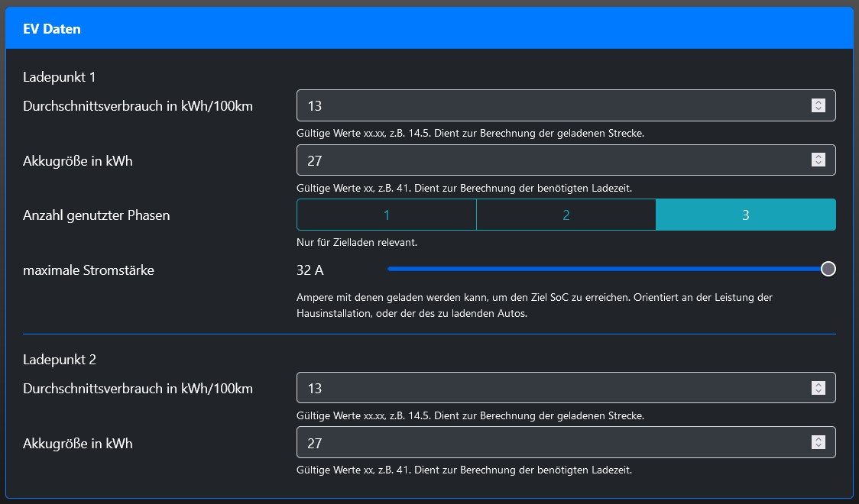Click the Ladepunkt 2 Akkugröße input field
Screen dimensions: 859x504
pos(566,443)
